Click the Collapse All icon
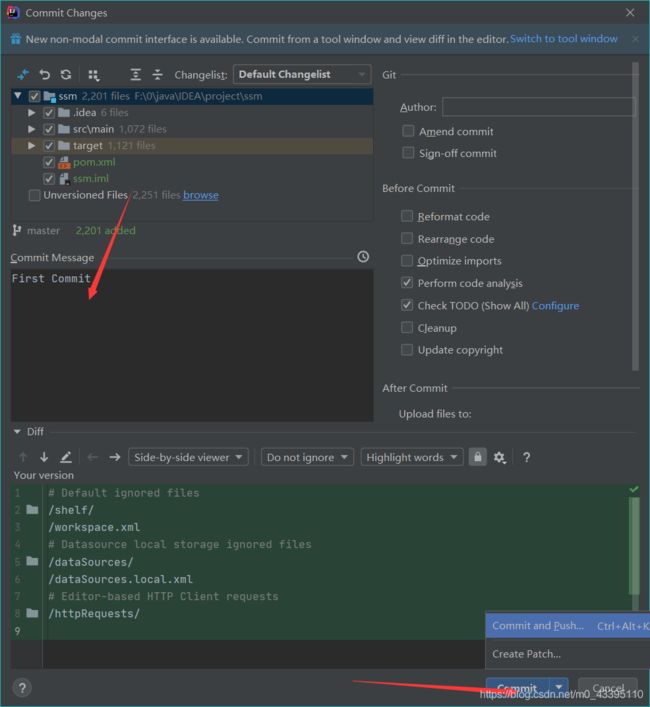This screenshot has width=650, height=707. click(157, 74)
